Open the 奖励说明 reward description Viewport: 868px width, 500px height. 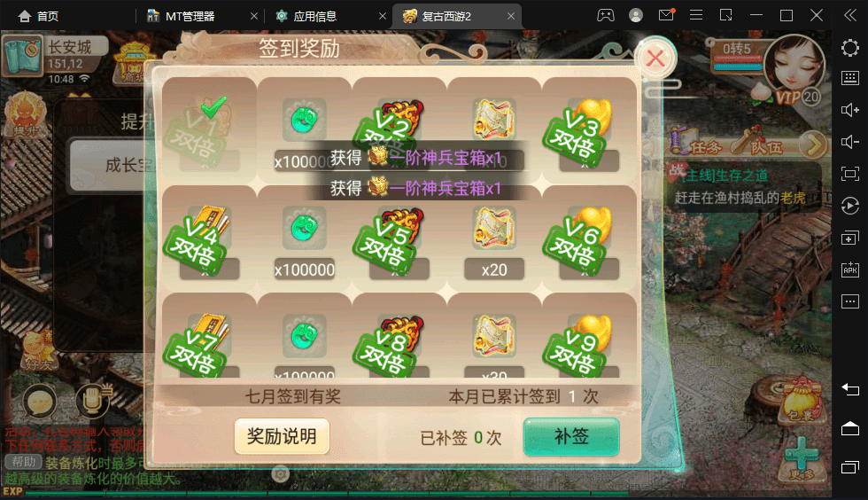tap(282, 436)
